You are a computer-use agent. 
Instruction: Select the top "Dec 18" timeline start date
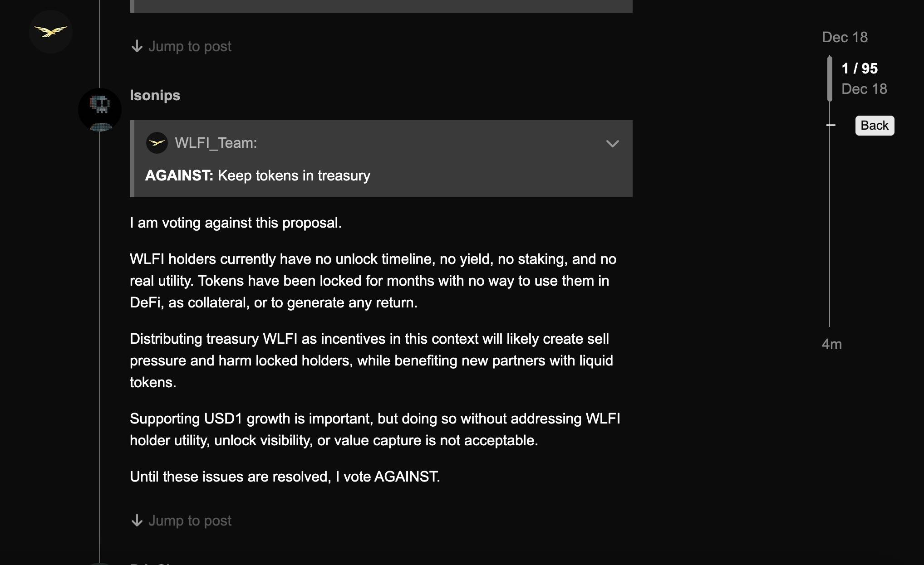coord(845,37)
